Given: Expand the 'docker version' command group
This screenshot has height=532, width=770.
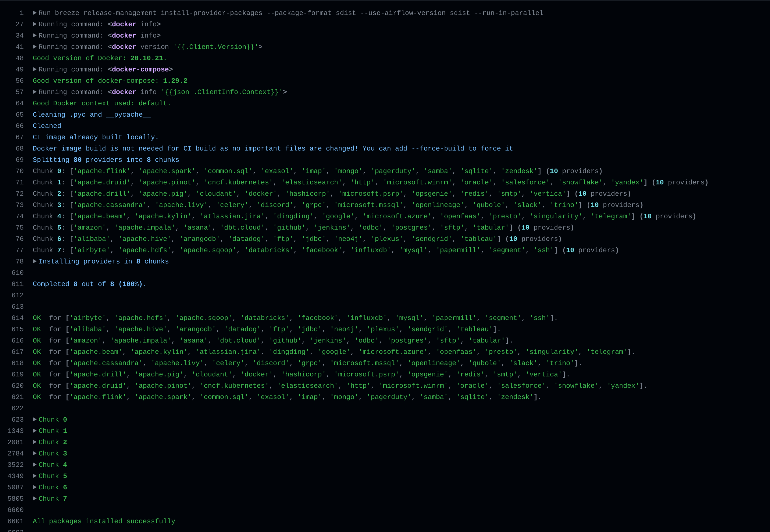Looking at the screenshot, I should click(x=35, y=47).
